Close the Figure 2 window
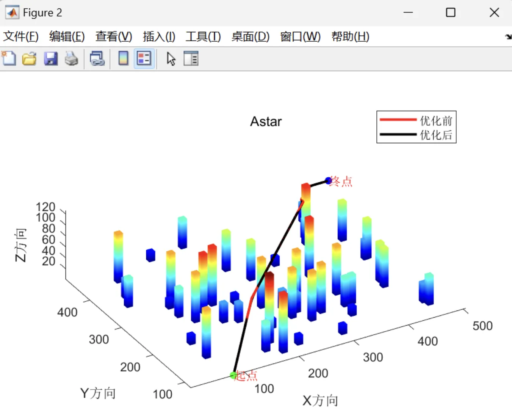The width and height of the screenshot is (512, 420). click(x=494, y=13)
